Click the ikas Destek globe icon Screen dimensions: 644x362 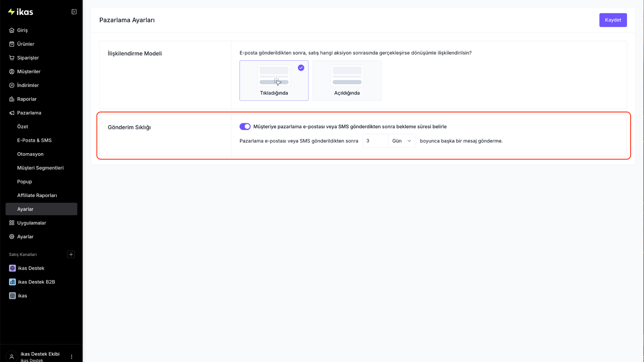click(12, 268)
